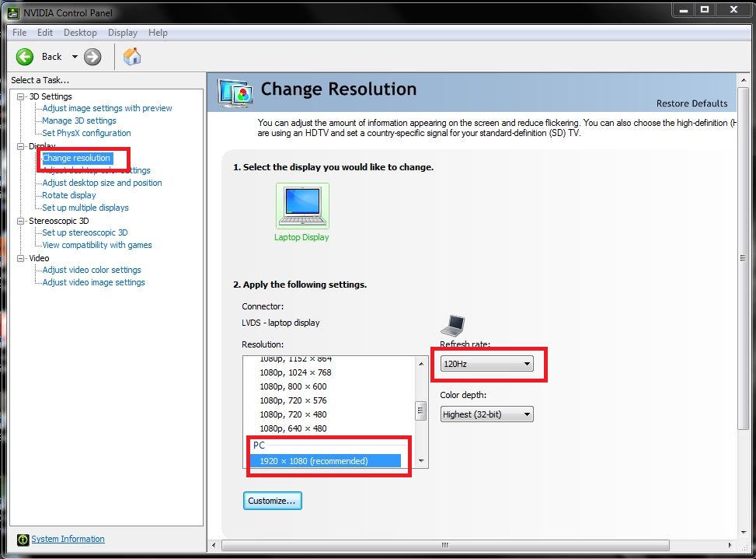The image size is (756, 559).
Task: Click small laptop icon above Refresh rate
Action: (x=453, y=326)
